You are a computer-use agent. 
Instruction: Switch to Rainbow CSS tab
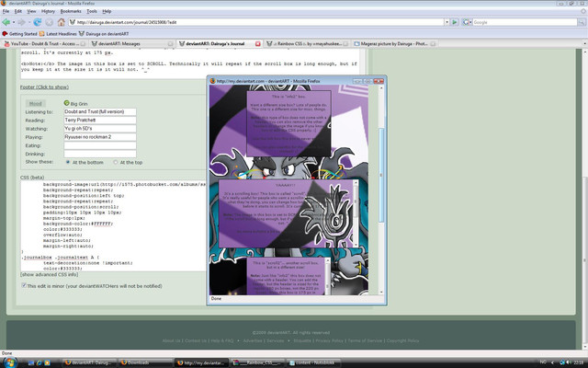[307, 44]
